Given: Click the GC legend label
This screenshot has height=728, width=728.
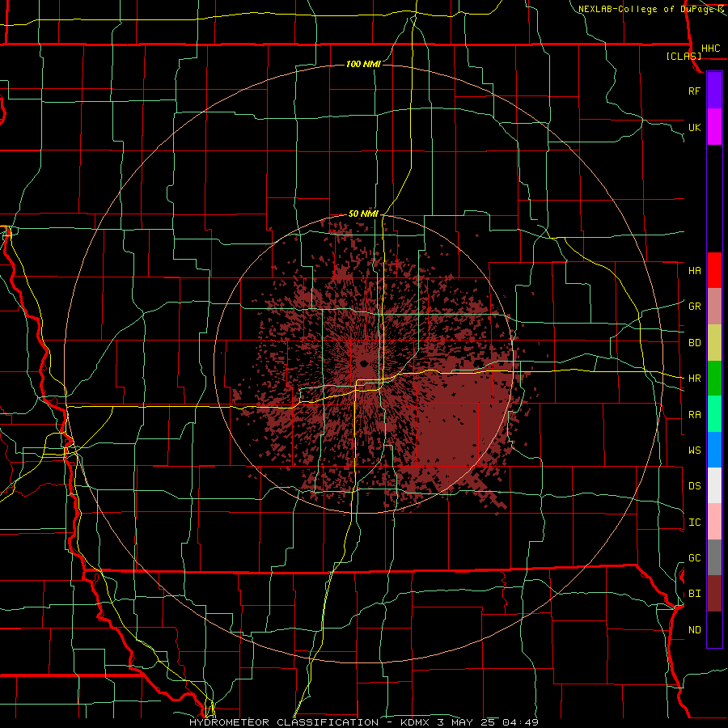Looking at the screenshot, I should tap(694, 558).
